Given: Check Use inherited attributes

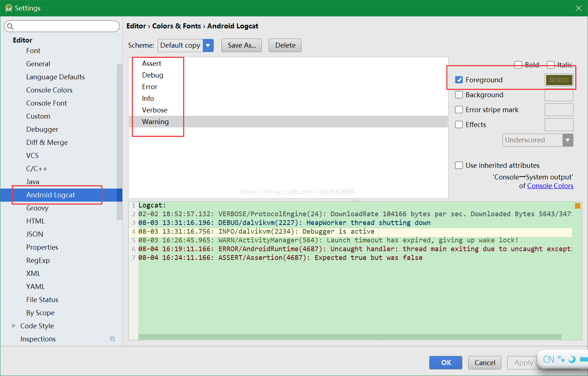Looking at the screenshot, I should pyautogui.click(x=459, y=165).
